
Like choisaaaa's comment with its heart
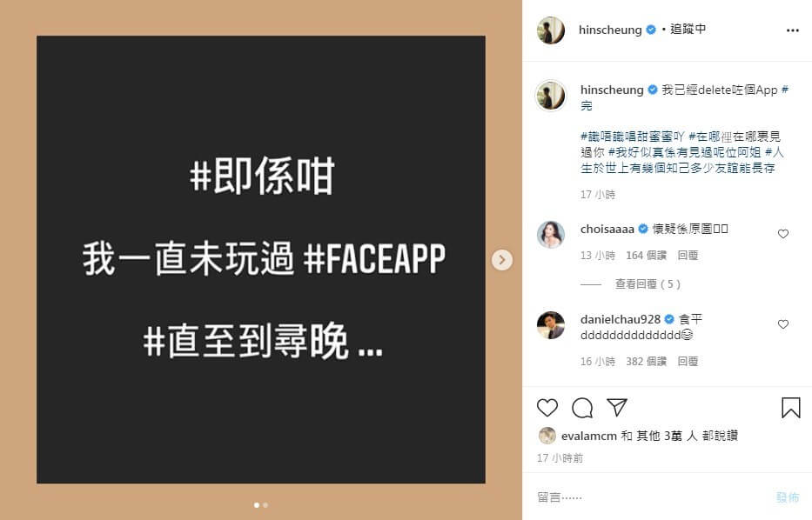click(783, 234)
